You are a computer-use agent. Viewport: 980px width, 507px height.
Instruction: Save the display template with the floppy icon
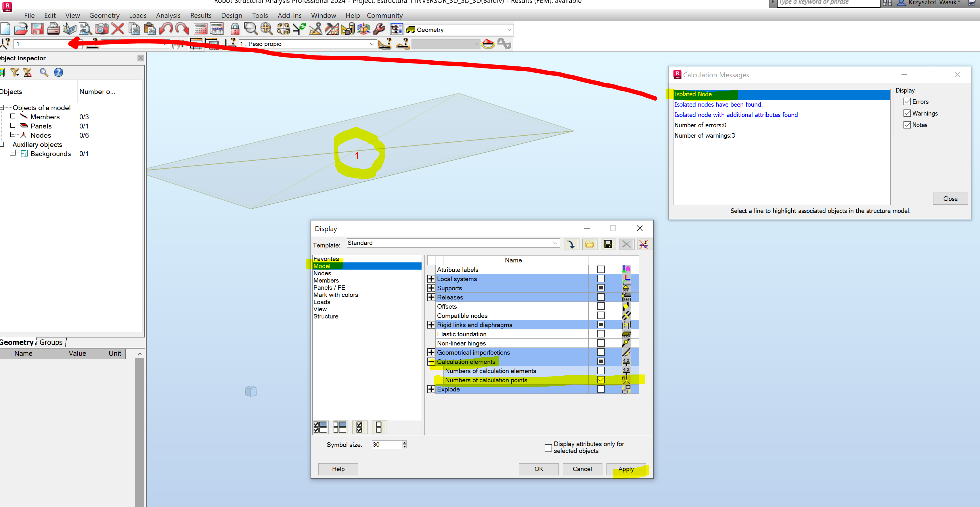click(608, 244)
